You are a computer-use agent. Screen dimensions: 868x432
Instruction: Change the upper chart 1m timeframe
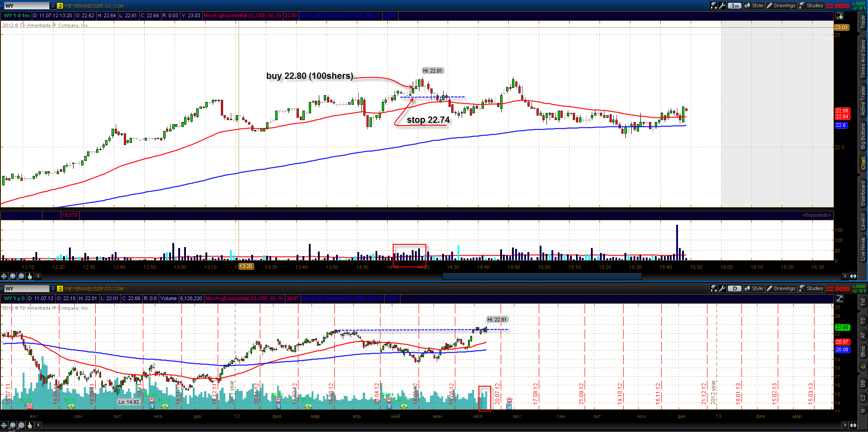point(735,6)
